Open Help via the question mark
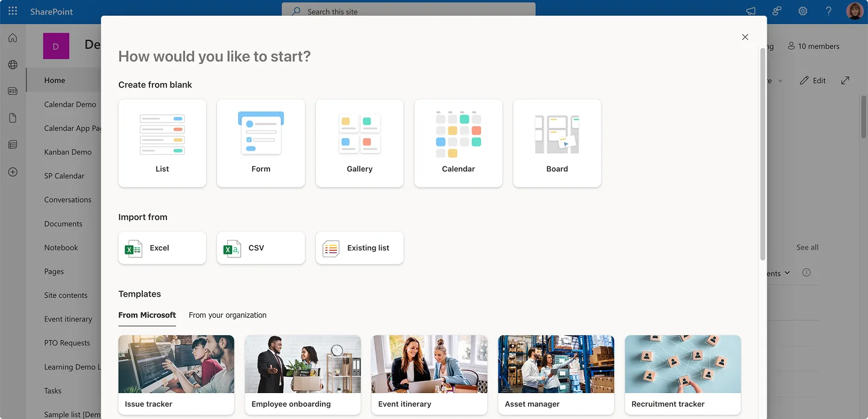Image resolution: width=868 pixels, height=419 pixels. pos(828,11)
